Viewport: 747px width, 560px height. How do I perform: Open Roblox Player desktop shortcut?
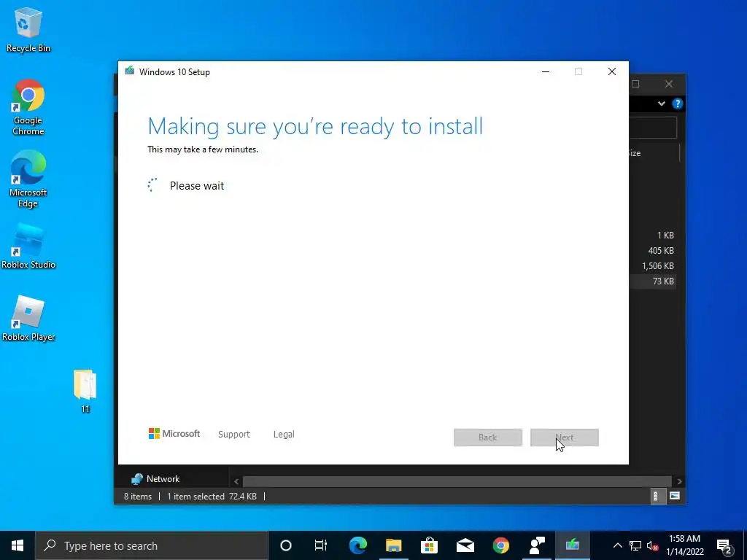[28, 318]
